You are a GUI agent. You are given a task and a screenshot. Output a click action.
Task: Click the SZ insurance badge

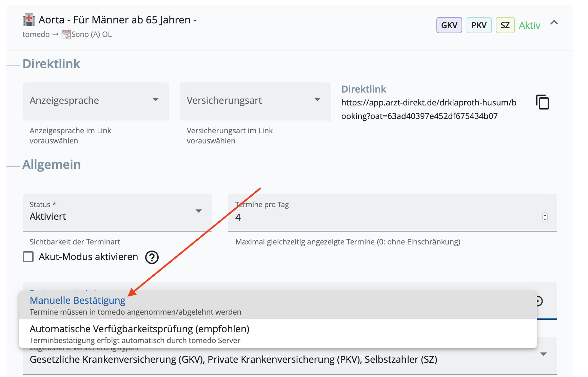click(505, 25)
